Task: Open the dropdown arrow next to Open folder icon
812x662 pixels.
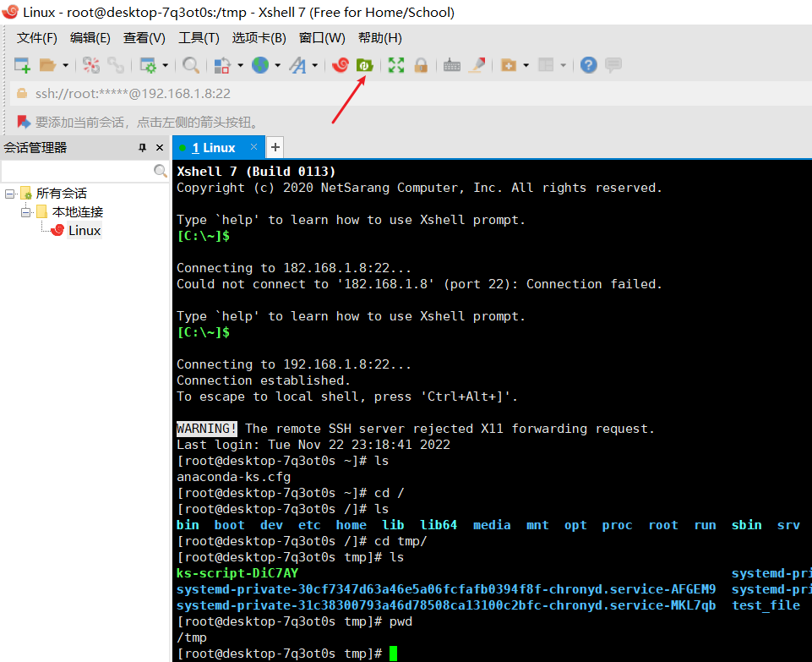Action: pyautogui.click(x=65, y=65)
